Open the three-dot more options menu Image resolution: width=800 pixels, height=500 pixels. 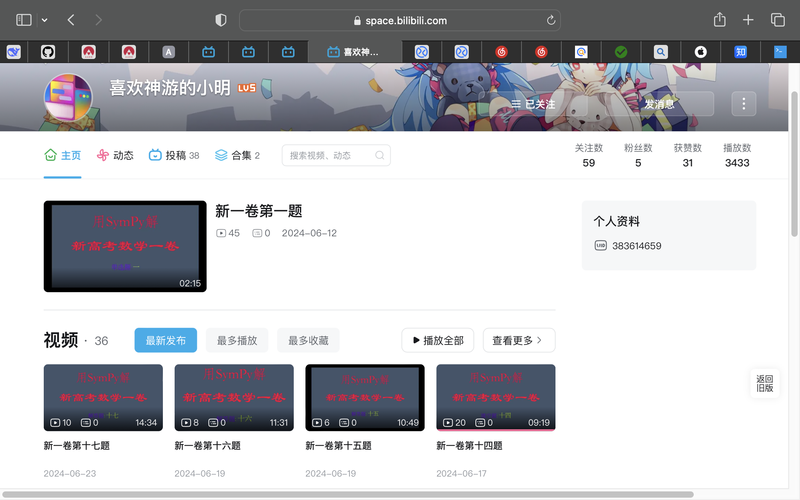(x=743, y=104)
